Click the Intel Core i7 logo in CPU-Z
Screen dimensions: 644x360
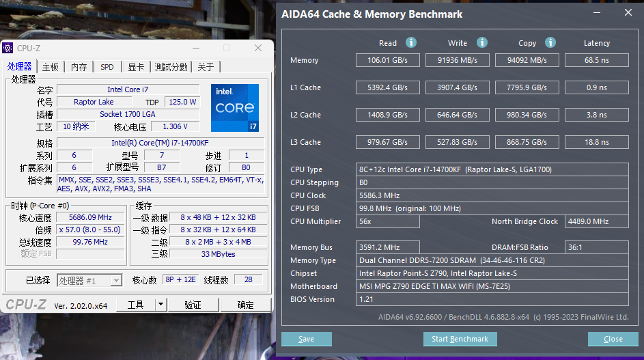point(235,108)
